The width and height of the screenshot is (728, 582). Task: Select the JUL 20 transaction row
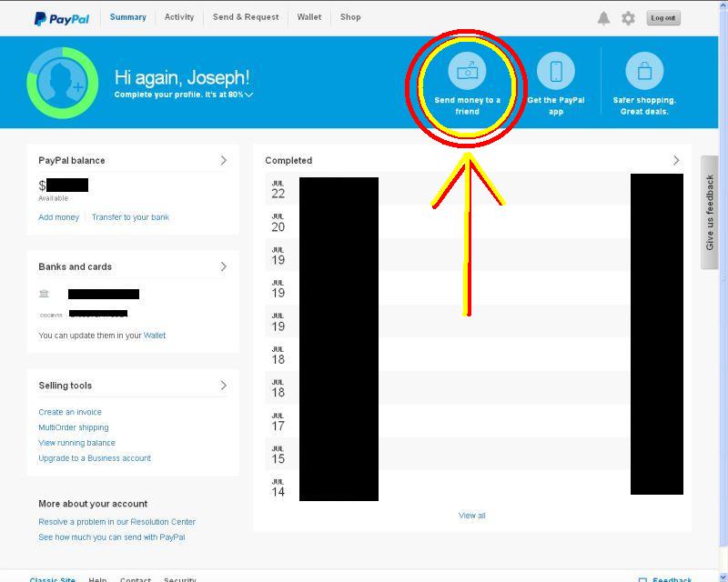[474, 222]
